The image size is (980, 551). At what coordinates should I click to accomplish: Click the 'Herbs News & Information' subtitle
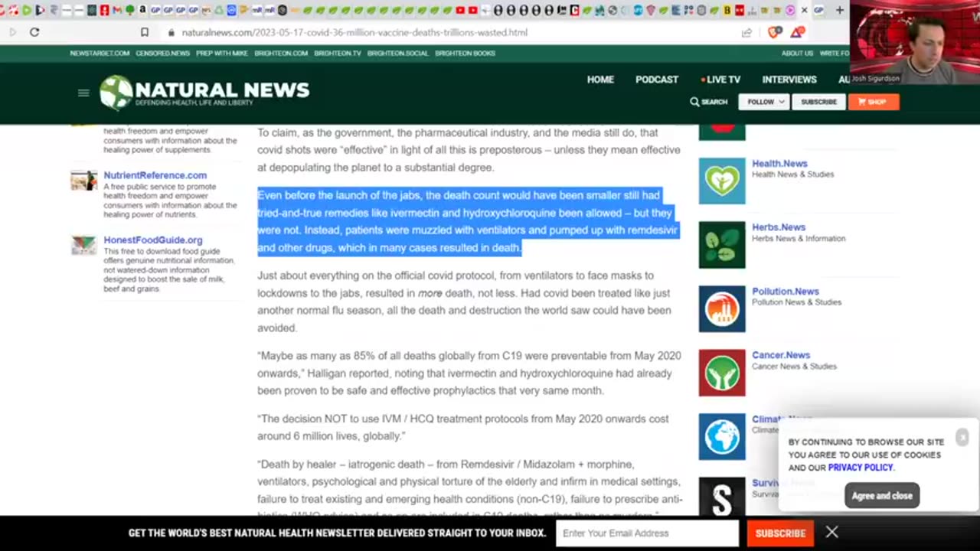pyautogui.click(x=799, y=239)
